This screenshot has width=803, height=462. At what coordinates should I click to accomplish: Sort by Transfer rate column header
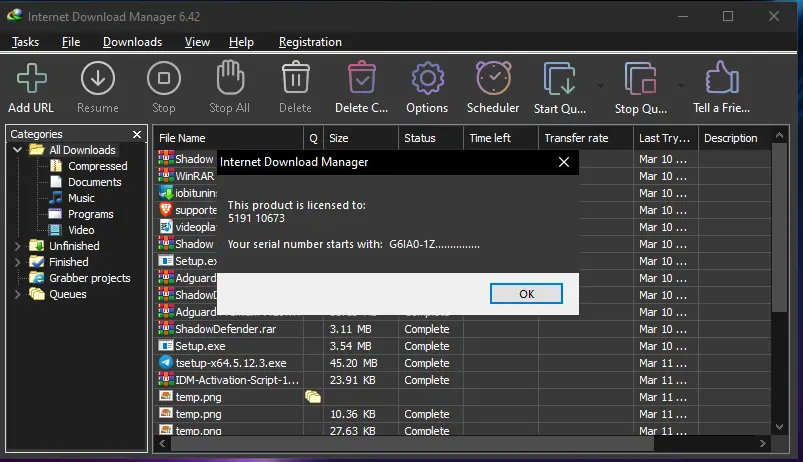point(586,138)
